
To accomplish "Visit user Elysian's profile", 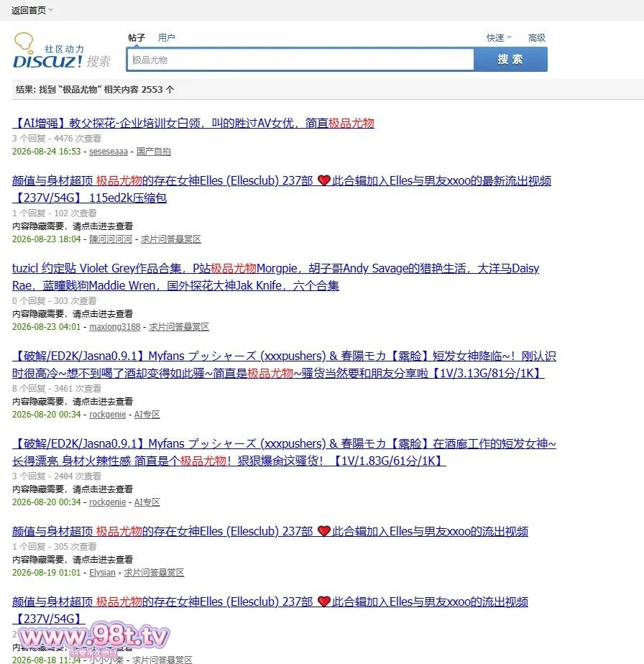I will (102, 573).
